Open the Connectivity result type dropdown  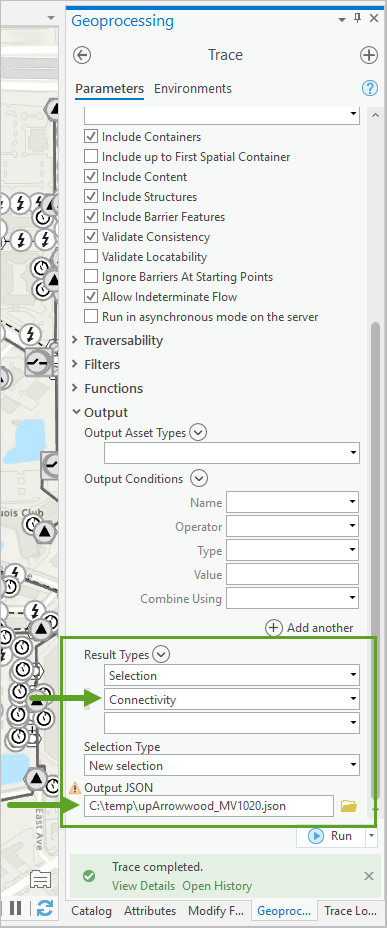click(232, 700)
